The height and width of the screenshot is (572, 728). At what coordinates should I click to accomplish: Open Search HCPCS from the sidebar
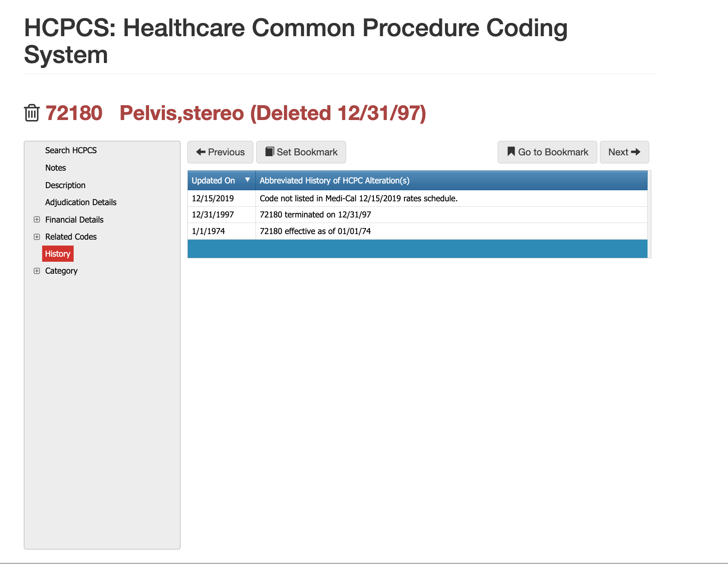[71, 150]
